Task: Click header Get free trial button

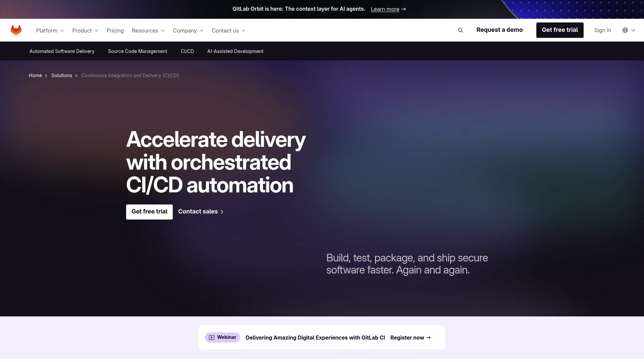Action: 560,30
